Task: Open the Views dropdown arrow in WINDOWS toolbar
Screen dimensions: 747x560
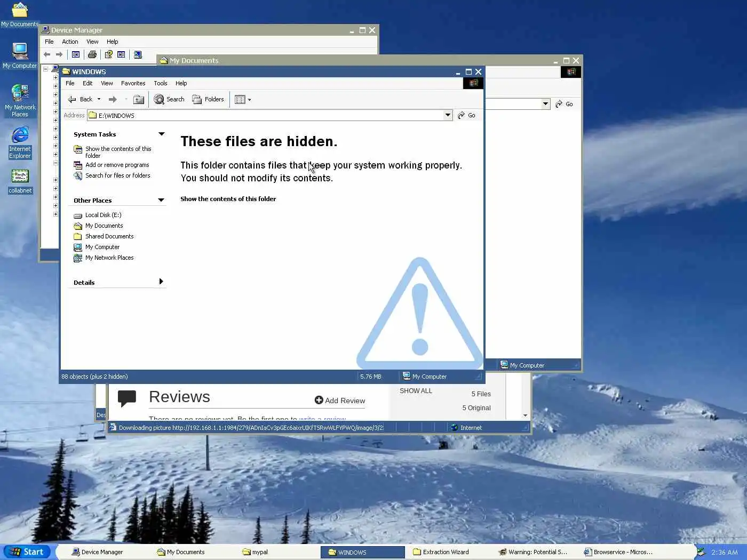Action: tap(249, 100)
